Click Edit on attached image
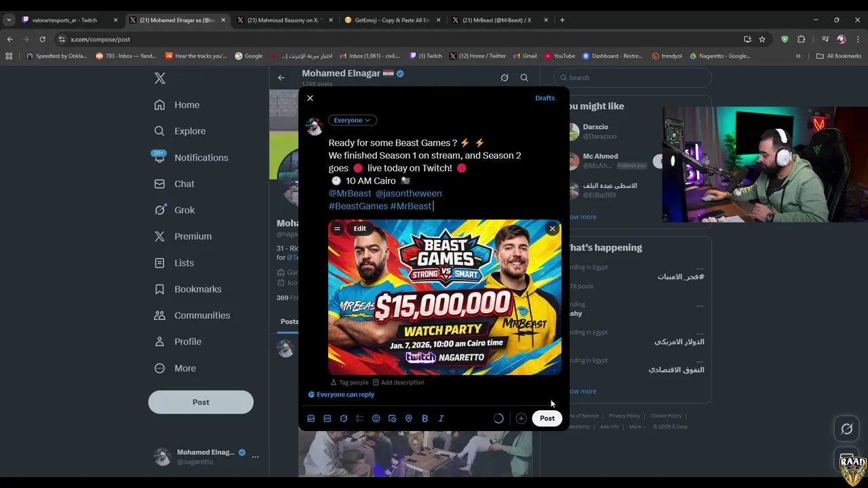 (359, 229)
